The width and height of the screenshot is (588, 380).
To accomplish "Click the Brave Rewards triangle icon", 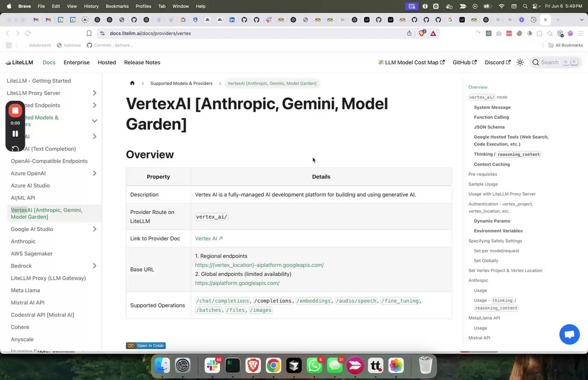I will 433,33.
